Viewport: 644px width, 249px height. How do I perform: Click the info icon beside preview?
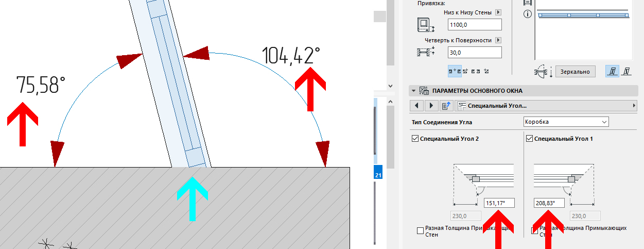tap(527, 14)
